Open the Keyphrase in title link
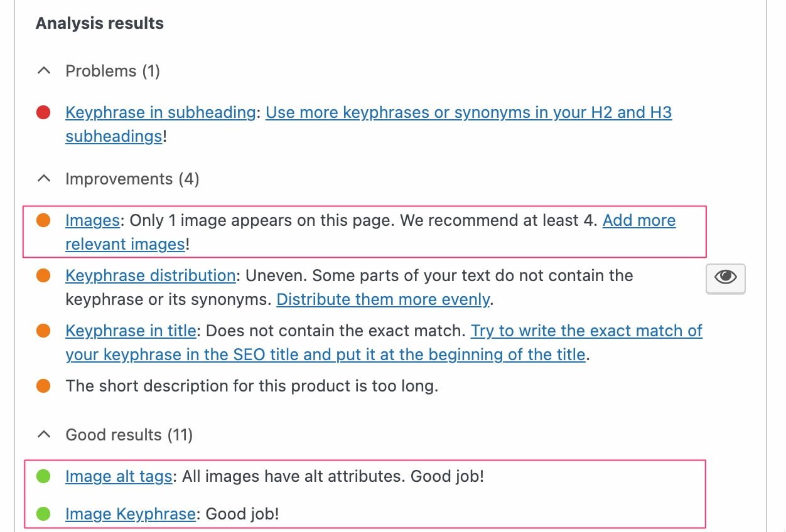This screenshot has width=786, height=532. coord(131,331)
